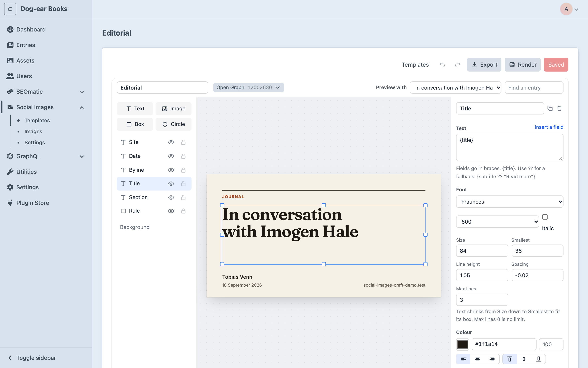588x368 pixels.
Task: Align text to bottom vertically
Action: coord(538,359)
